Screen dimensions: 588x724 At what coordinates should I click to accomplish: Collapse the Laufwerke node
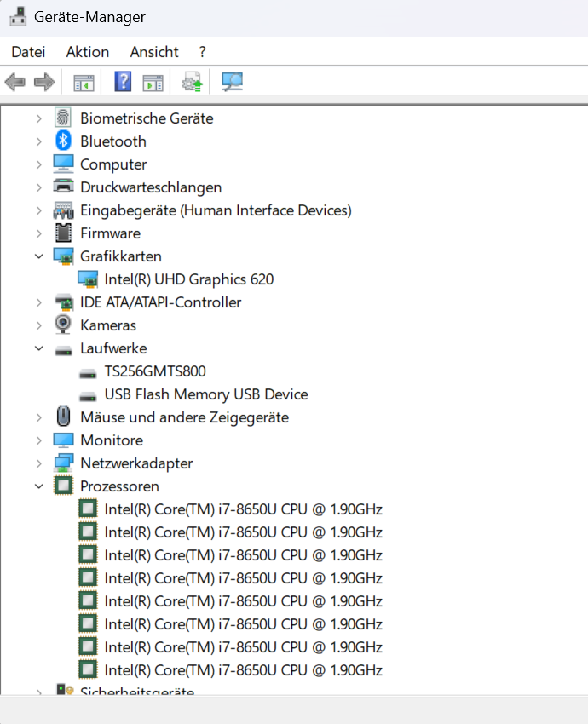click(39, 348)
